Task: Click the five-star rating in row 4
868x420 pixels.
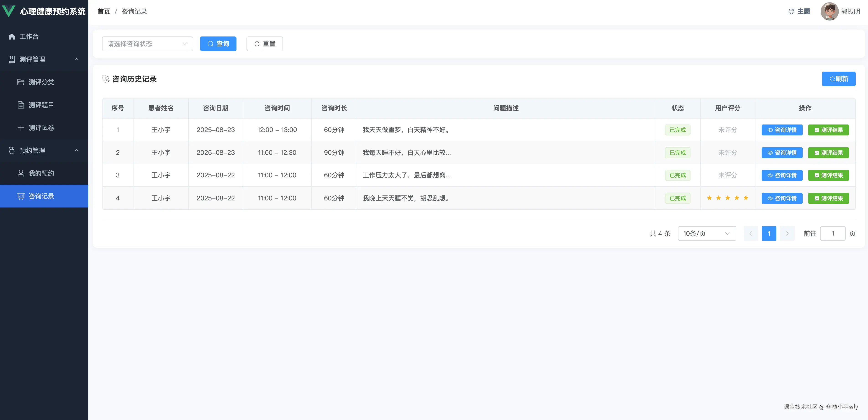Action: (x=727, y=198)
